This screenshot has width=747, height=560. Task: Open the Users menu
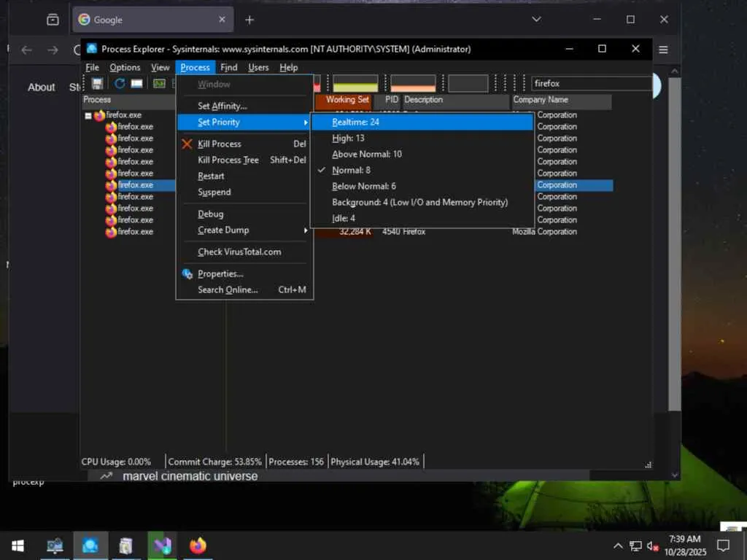click(x=258, y=68)
